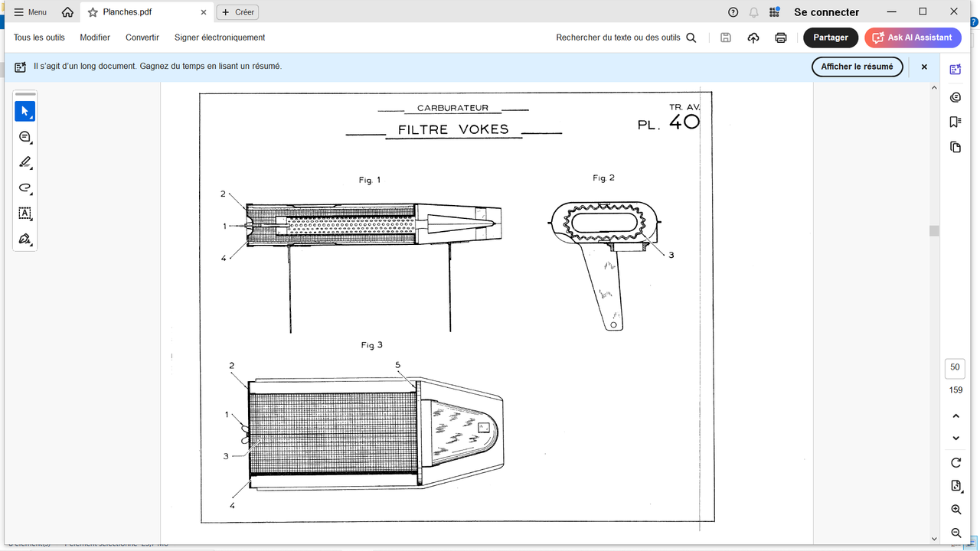The image size is (980, 551).
Task: Click the print icon
Action: (781, 37)
